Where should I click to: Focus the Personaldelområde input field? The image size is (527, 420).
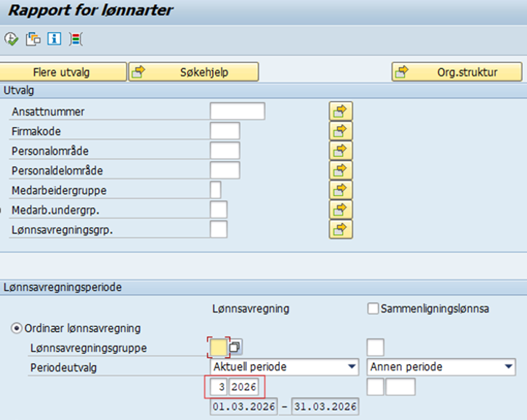click(225, 170)
